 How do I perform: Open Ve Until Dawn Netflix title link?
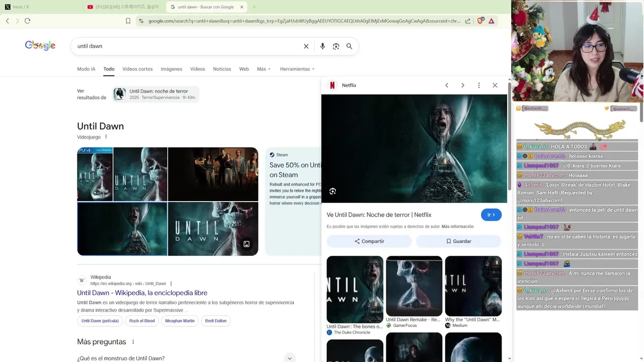[379, 215]
